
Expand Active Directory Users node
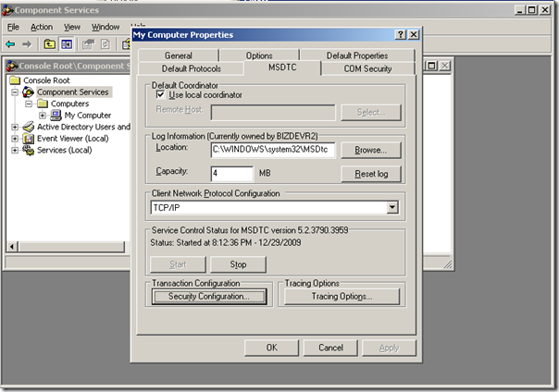point(15,127)
